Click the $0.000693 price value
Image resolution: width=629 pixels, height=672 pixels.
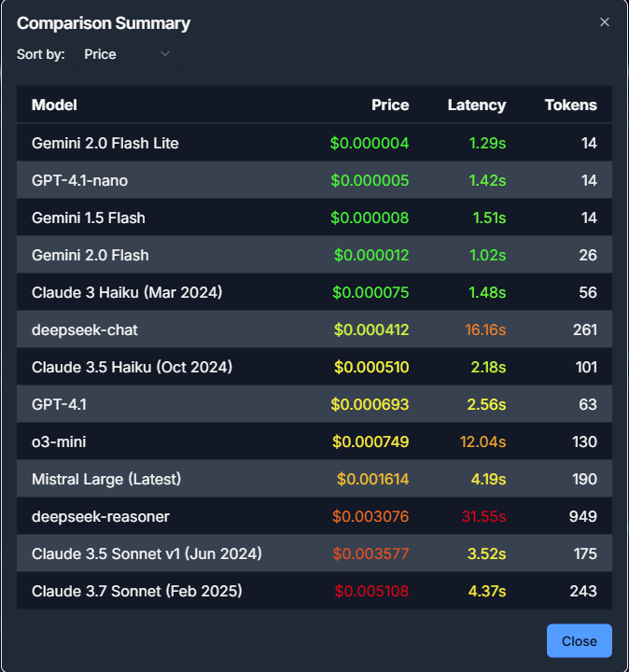(370, 404)
